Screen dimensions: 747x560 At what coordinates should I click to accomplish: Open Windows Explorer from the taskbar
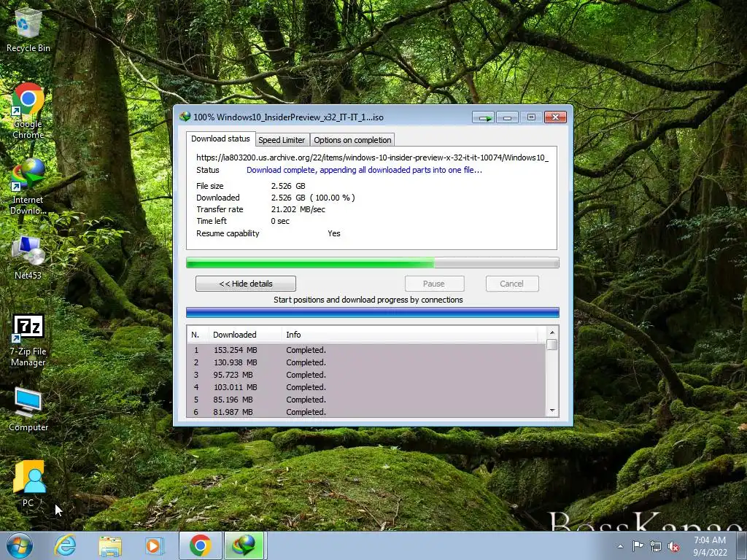coord(110,545)
